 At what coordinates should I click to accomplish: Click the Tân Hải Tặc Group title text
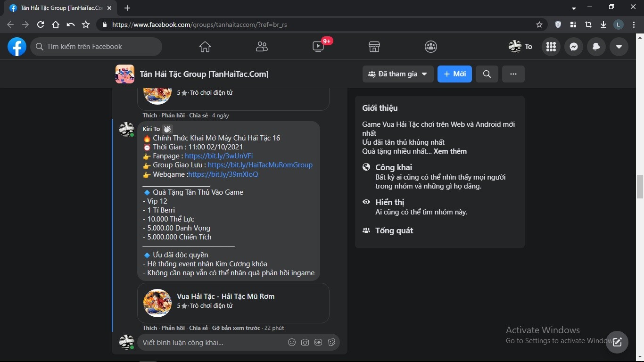point(204,74)
